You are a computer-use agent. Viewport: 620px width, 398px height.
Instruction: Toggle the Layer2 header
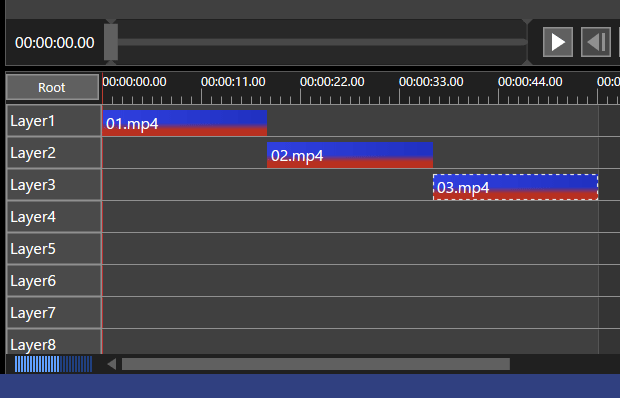coord(54,153)
